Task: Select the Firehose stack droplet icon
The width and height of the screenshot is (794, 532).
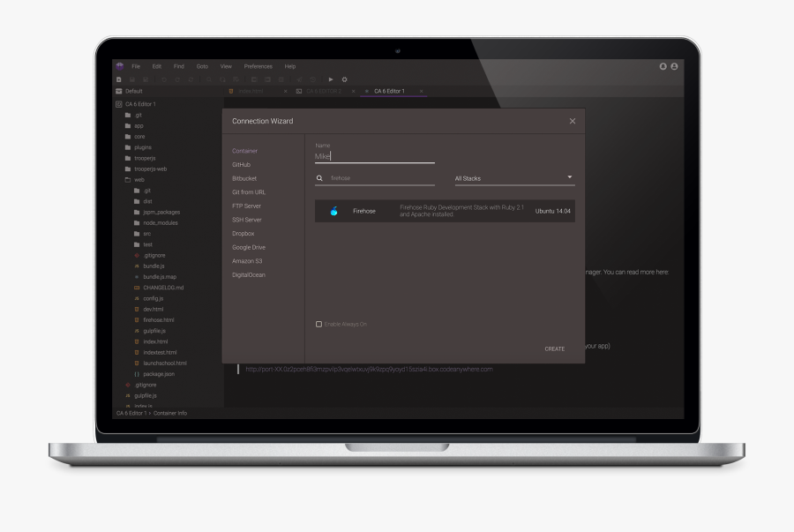Action: point(333,211)
